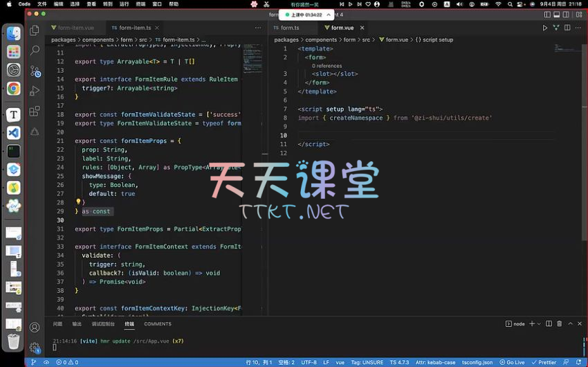Image resolution: width=588 pixels, height=367 pixels.
Task: Open Source Control view in activity bar
Action: [x=35, y=71]
